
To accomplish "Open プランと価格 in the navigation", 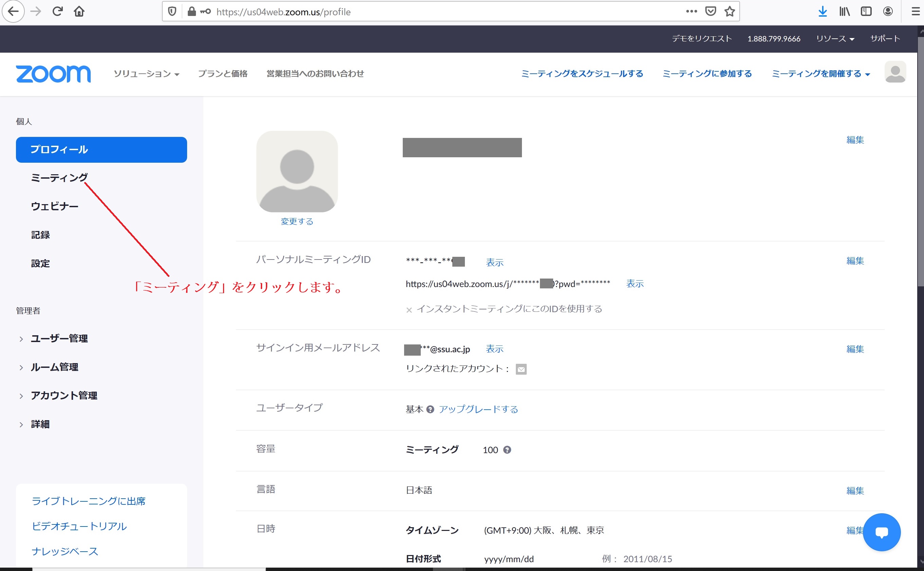I will pyautogui.click(x=223, y=74).
